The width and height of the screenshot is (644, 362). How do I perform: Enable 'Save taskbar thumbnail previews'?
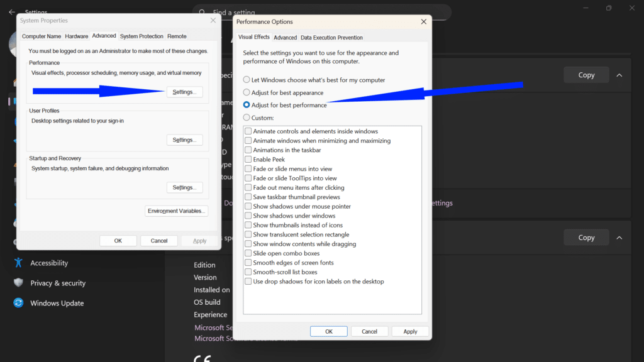click(x=248, y=197)
